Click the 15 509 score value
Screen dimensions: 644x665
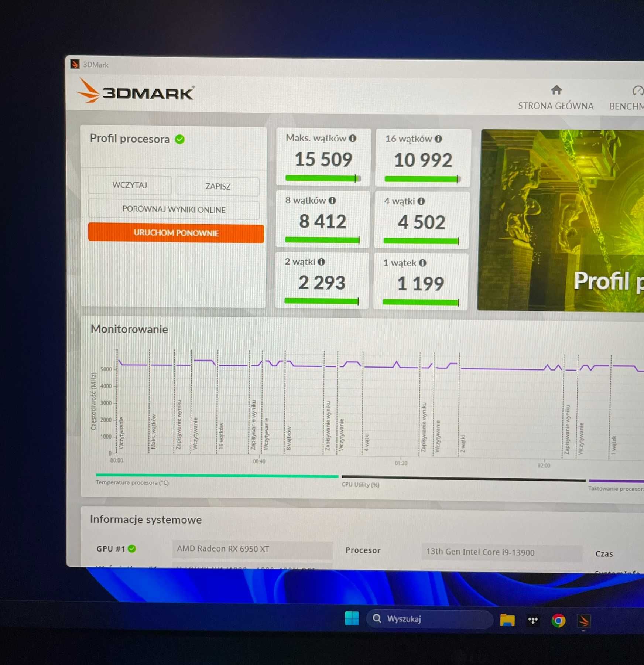pyautogui.click(x=323, y=159)
